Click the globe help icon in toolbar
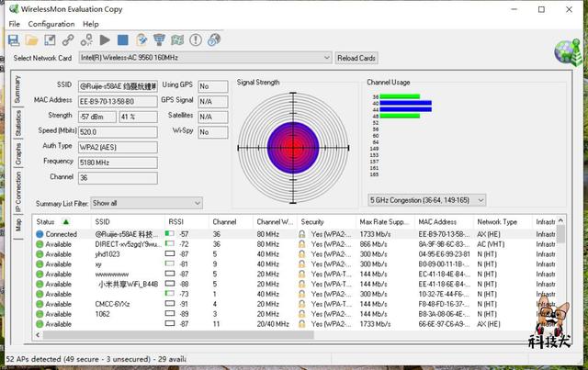Viewport: 588px width, 370px height. pyautogui.click(x=213, y=40)
